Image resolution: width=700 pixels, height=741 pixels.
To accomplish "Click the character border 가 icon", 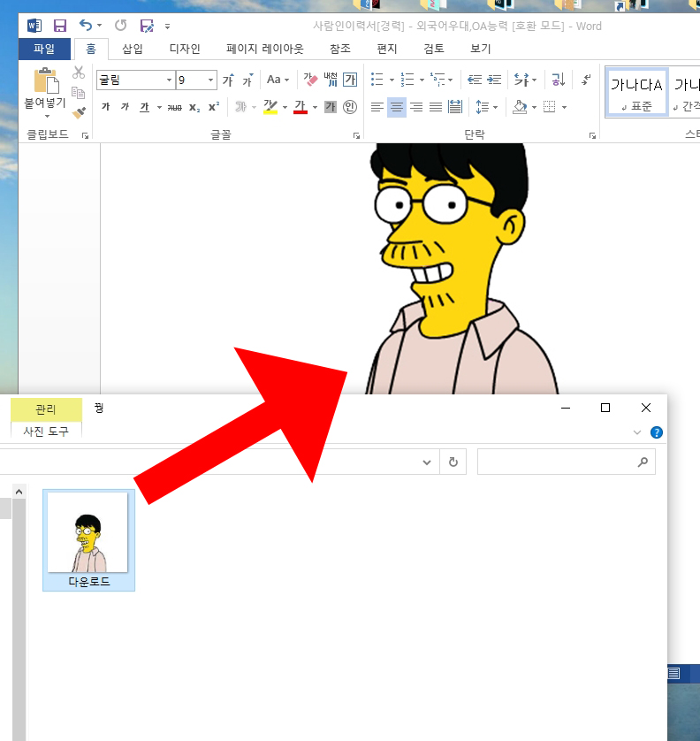I will pos(350,80).
